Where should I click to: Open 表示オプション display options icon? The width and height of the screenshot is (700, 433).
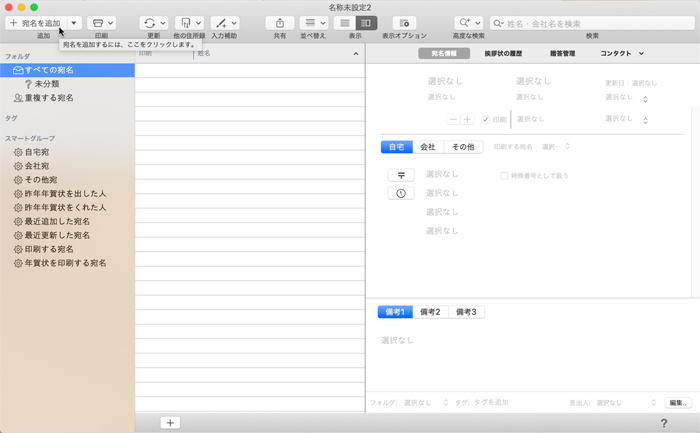click(404, 22)
